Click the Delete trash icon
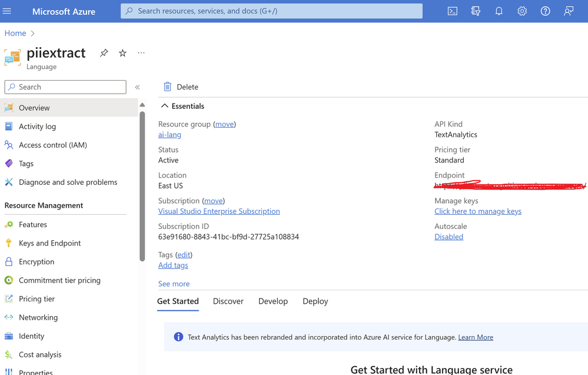This screenshot has height=375, width=588. coord(167,87)
